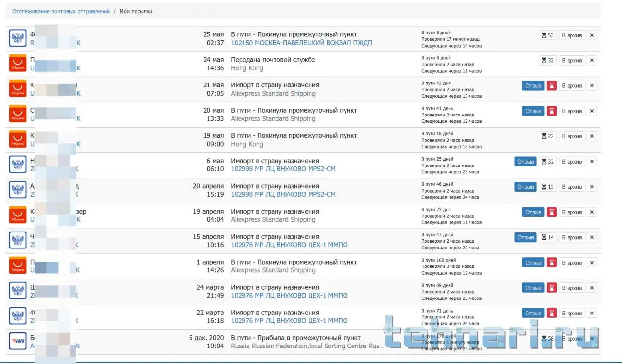The width and height of the screenshot is (622, 364).
Task: Open 102998 МР ЛЦ ВНУКОВО link in 6 мая row
Action: point(283,169)
